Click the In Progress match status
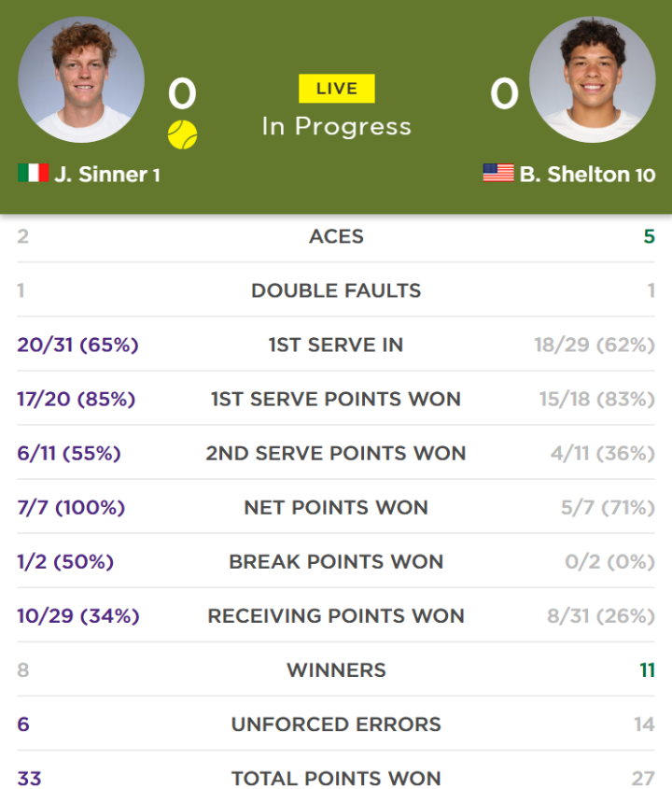Screen dimensions: 672x789 [337, 126]
